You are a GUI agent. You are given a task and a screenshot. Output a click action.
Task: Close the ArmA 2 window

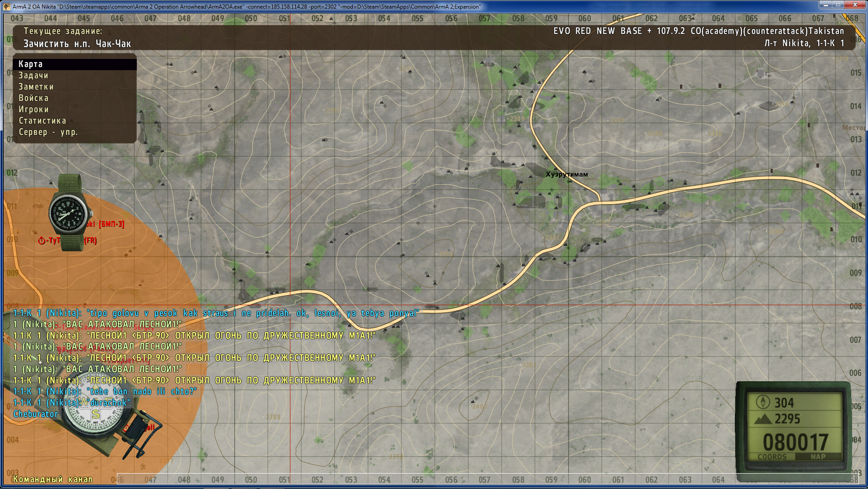(855, 5)
